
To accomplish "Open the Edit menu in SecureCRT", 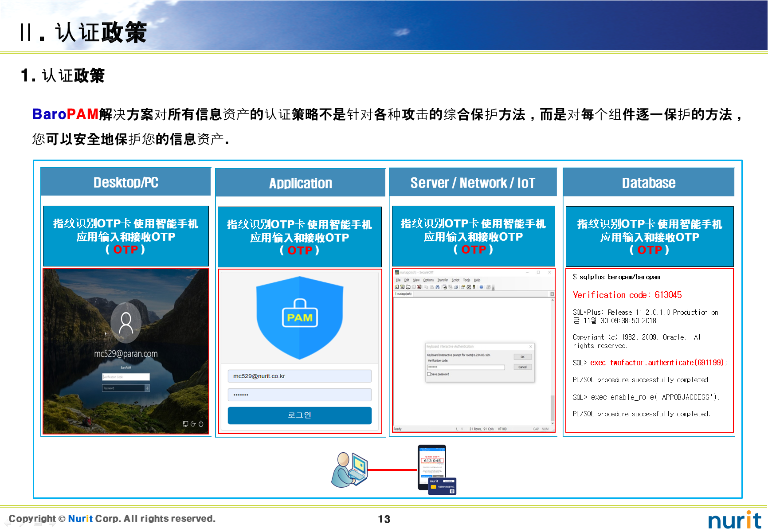I will [x=407, y=280].
